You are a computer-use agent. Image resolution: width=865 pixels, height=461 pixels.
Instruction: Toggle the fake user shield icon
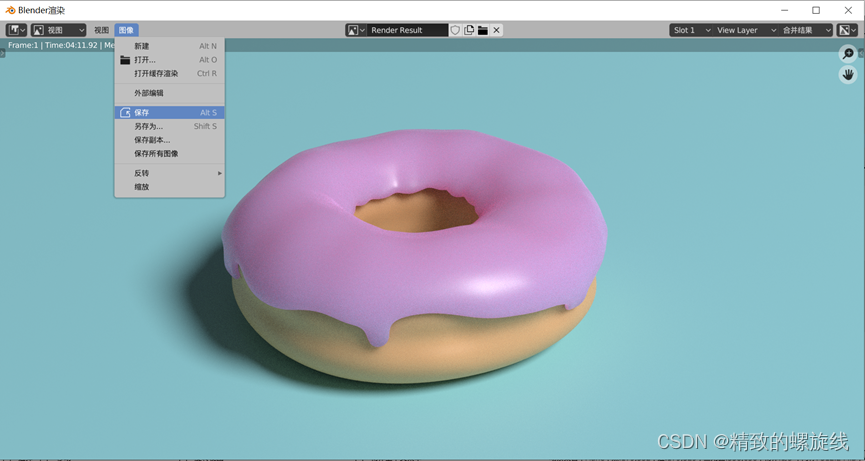(455, 30)
